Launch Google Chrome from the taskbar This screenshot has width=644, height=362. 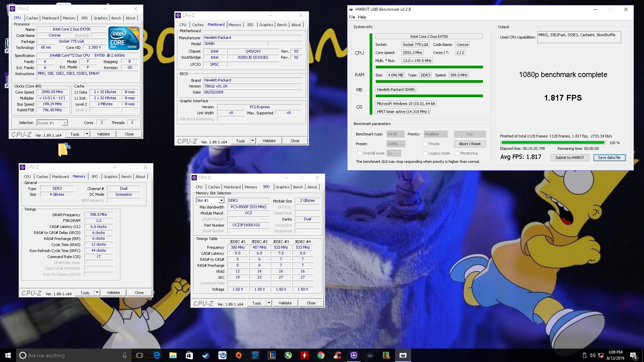coord(321,355)
